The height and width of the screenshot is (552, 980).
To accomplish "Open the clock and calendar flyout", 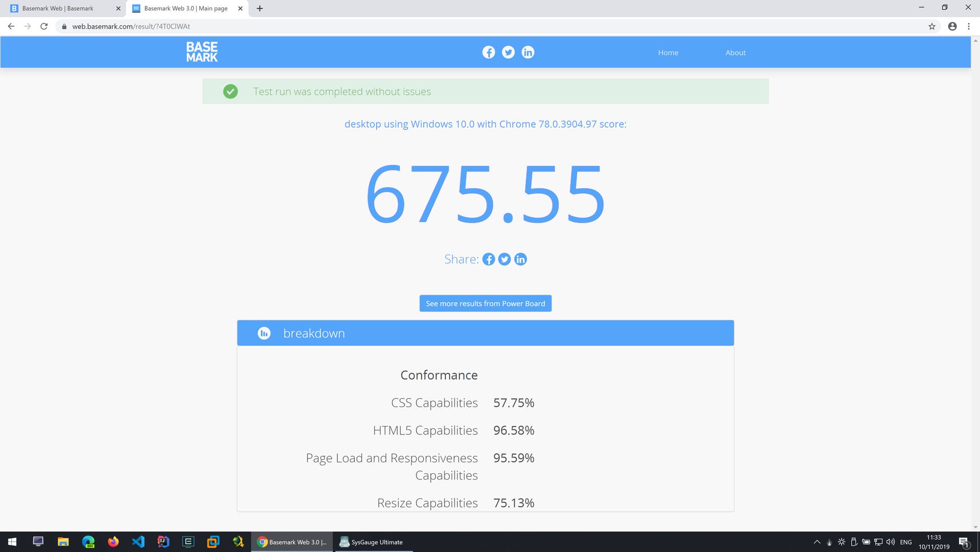I will [x=934, y=542].
